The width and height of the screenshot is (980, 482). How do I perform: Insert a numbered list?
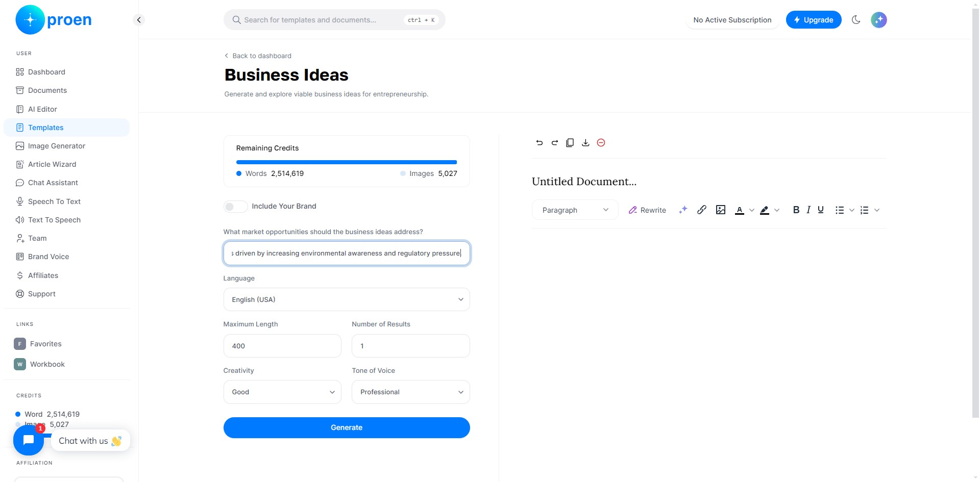[x=864, y=210]
